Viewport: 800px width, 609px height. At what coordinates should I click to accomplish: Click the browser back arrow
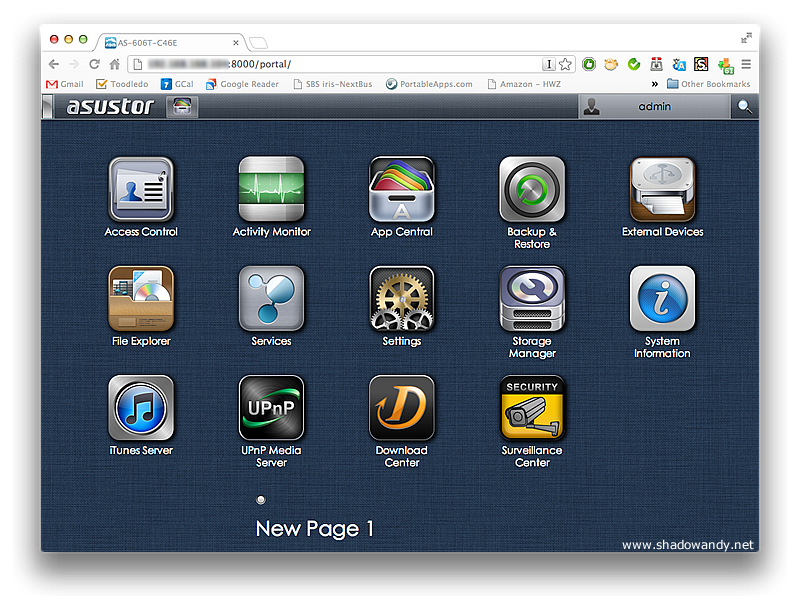(x=54, y=64)
